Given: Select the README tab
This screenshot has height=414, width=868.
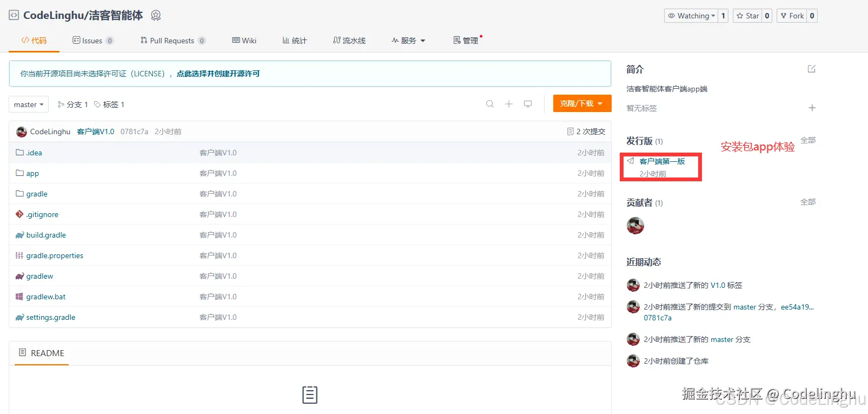Looking at the screenshot, I should click(42, 353).
